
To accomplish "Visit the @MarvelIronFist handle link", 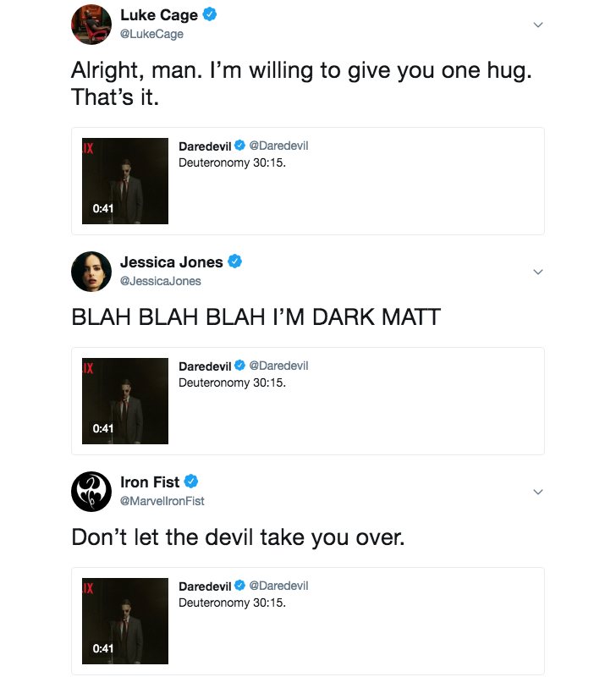I will [x=162, y=500].
